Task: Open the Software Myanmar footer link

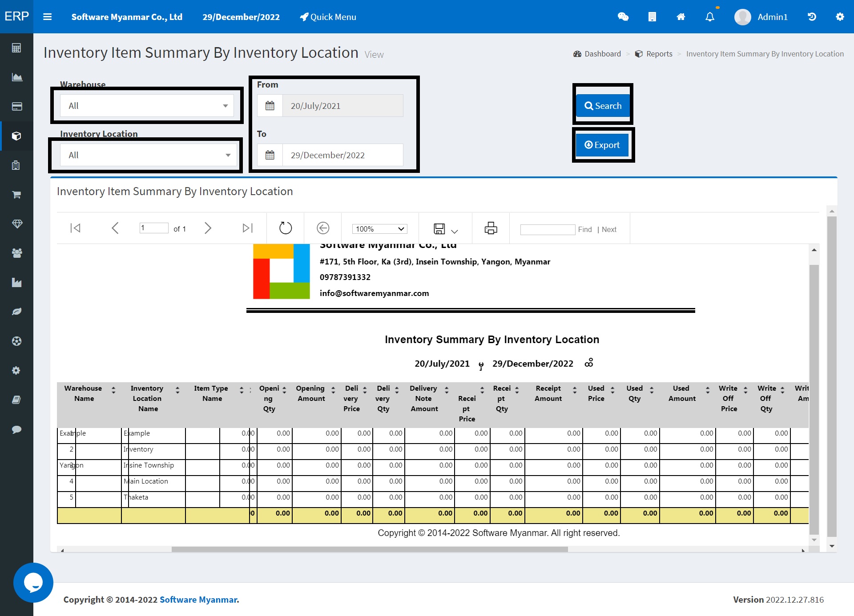Action: [x=198, y=600]
